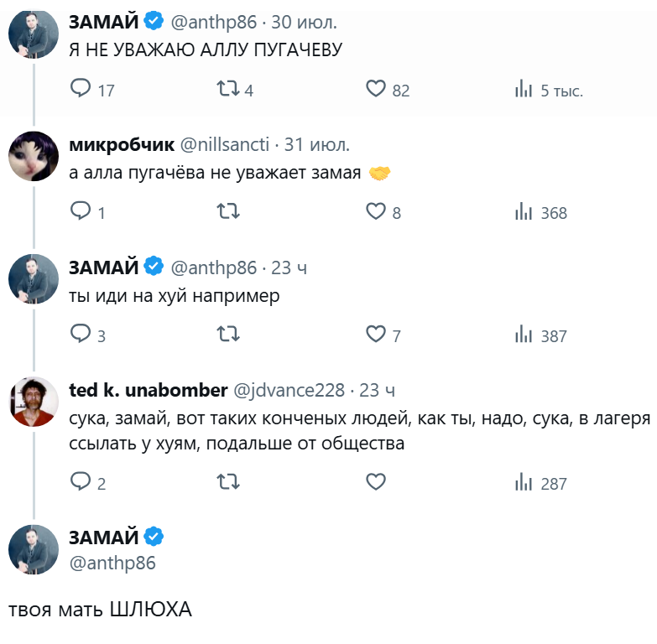Image resolution: width=657 pixels, height=644 pixels.
Task: Retweet ted k. unabomber's tweet
Action: 228,482
